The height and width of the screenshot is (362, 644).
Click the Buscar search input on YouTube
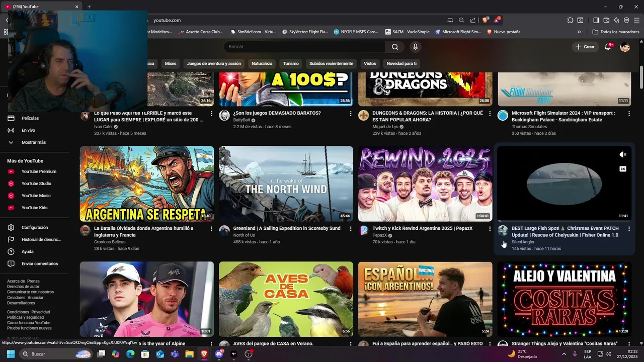click(305, 47)
